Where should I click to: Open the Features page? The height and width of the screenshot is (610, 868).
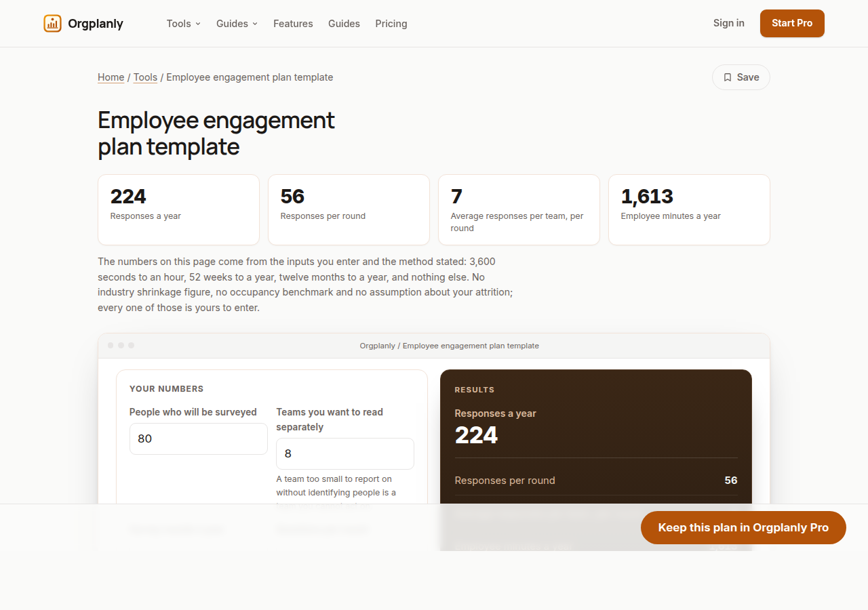pos(293,24)
